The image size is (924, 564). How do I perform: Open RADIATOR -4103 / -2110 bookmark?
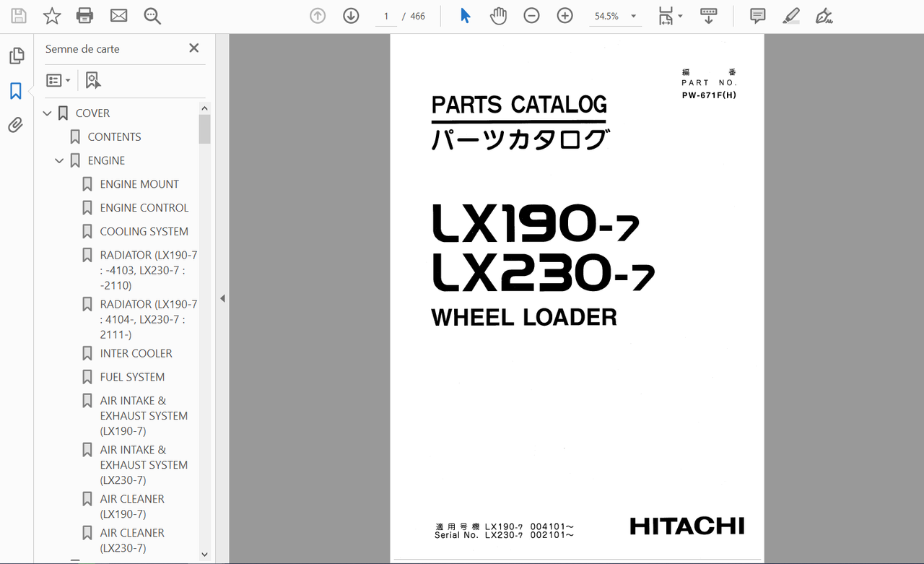coord(149,270)
